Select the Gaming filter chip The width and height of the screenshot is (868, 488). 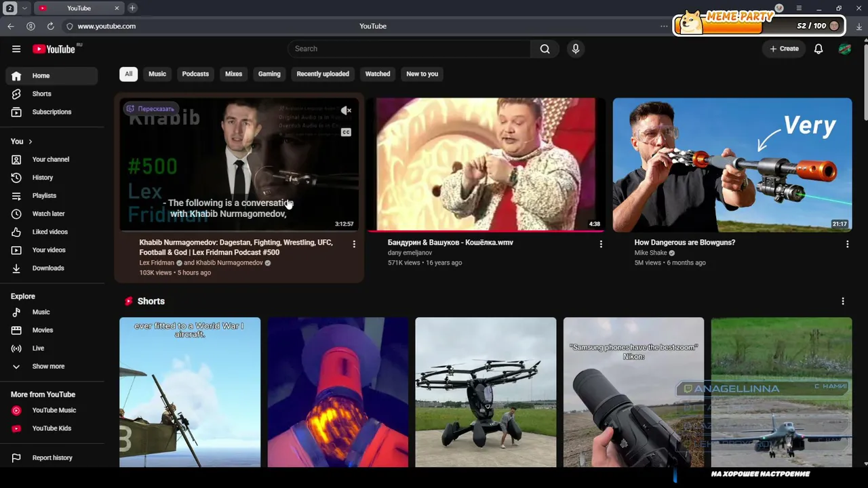[x=269, y=74]
